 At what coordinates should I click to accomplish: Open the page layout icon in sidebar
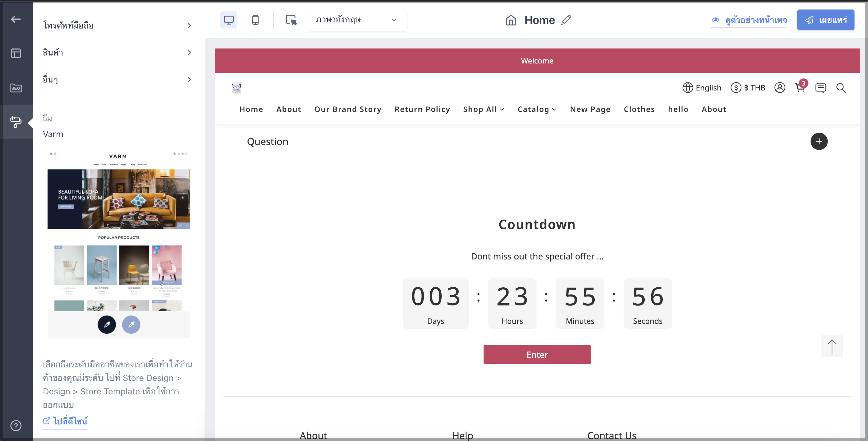pos(16,53)
